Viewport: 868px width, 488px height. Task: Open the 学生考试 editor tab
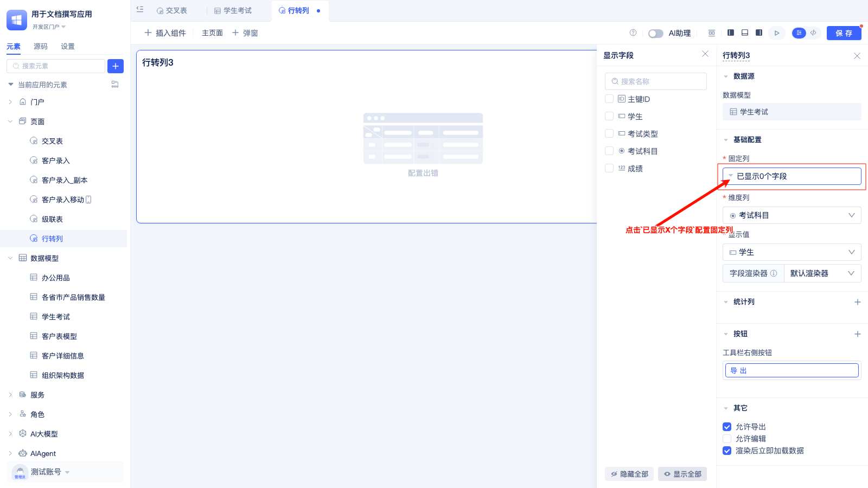pyautogui.click(x=233, y=11)
